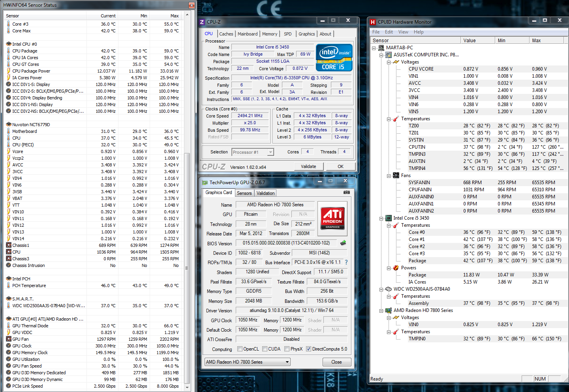This screenshot has height=392, width=569.
Task: Click the BIOS save chip icon
Action: click(x=343, y=243)
